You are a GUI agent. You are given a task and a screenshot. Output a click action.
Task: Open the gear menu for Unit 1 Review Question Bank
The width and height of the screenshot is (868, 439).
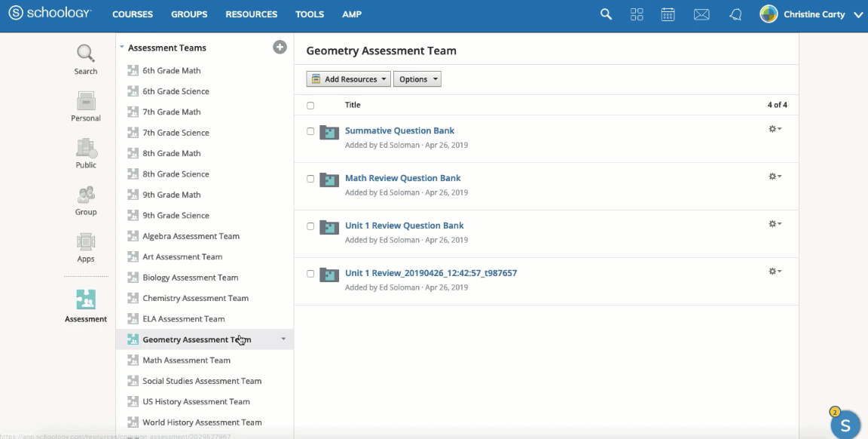coord(774,224)
